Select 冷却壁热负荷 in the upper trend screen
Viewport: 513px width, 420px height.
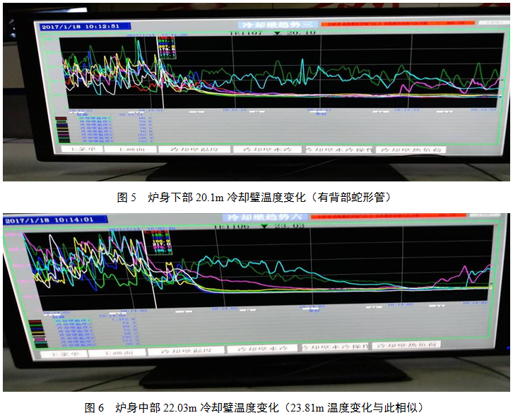tap(409, 150)
